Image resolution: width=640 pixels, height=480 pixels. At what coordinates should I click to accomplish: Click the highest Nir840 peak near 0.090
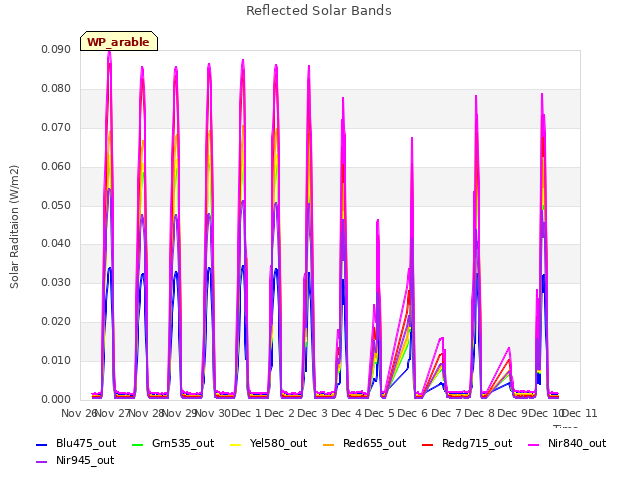pyautogui.click(x=109, y=52)
